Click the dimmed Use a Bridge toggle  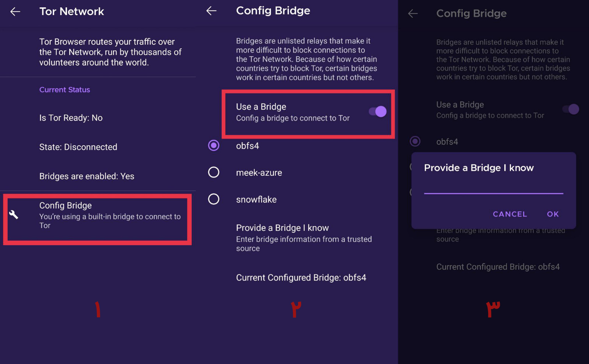571,109
